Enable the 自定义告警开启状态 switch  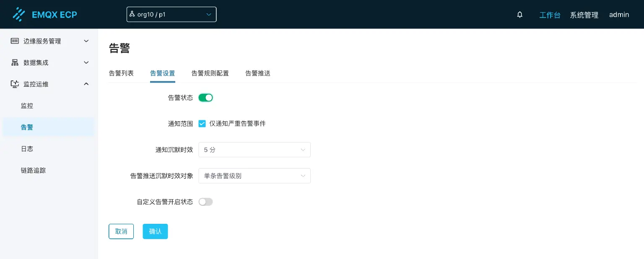[x=206, y=202]
